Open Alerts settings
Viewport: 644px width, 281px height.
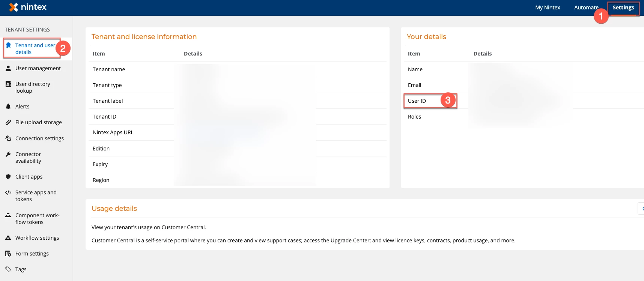[x=23, y=107]
